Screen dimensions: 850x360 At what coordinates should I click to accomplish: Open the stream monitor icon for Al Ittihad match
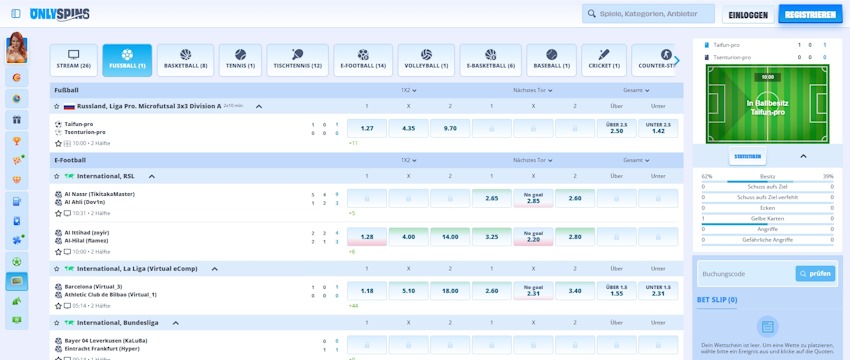point(67,252)
